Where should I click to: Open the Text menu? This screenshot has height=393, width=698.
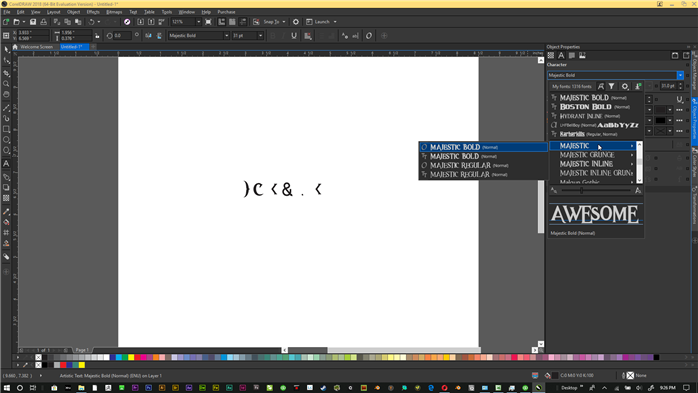(133, 12)
